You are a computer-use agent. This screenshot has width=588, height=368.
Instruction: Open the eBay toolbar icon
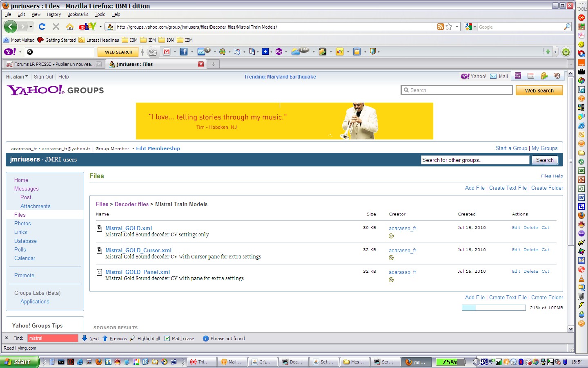87,27
